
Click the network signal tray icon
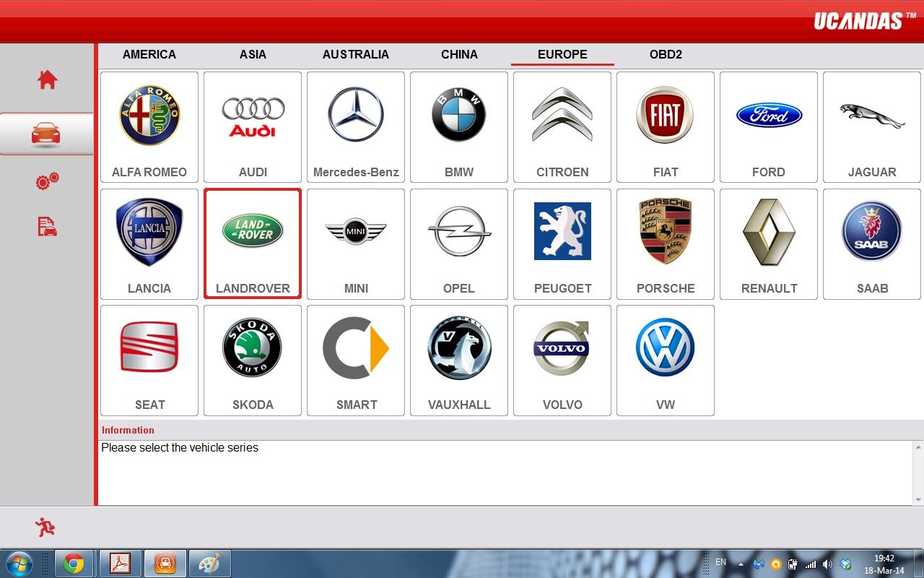point(810,564)
